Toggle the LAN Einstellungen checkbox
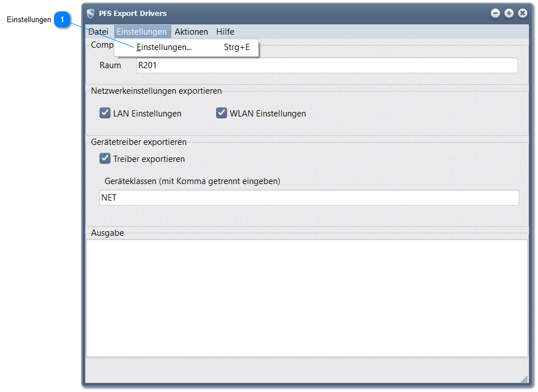The image size is (538, 392). click(x=105, y=113)
